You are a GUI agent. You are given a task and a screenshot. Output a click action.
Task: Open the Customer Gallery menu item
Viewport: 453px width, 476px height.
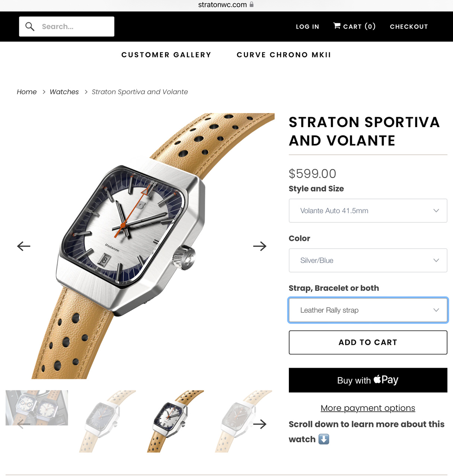click(x=166, y=55)
